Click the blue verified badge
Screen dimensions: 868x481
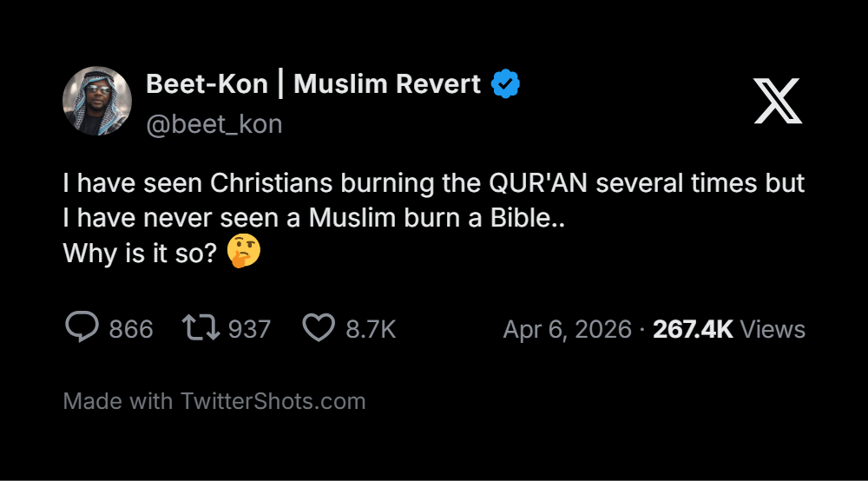[505, 84]
